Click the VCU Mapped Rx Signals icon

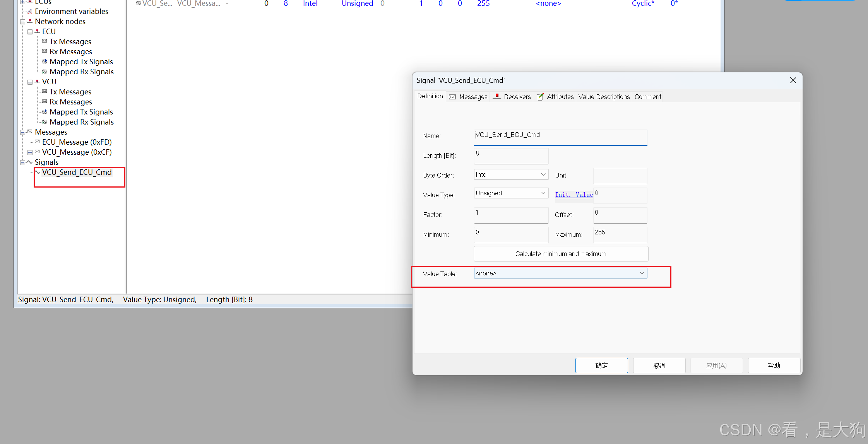tap(45, 122)
